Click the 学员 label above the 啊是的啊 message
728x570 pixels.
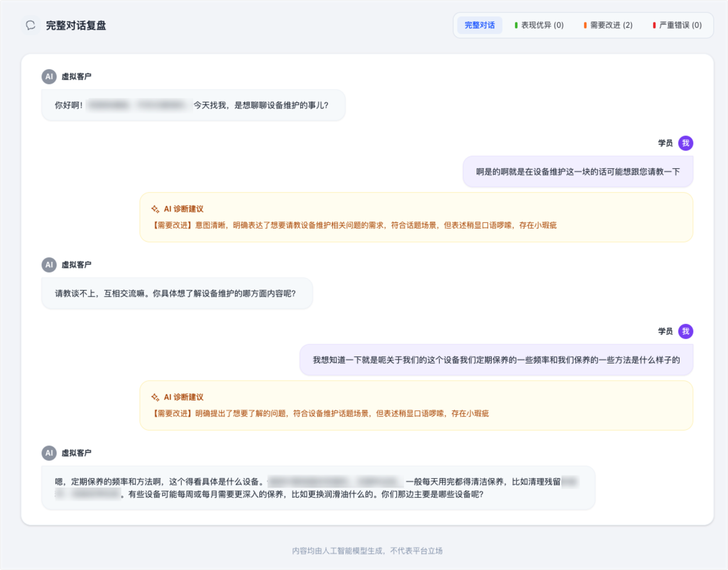pyautogui.click(x=665, y=143)
